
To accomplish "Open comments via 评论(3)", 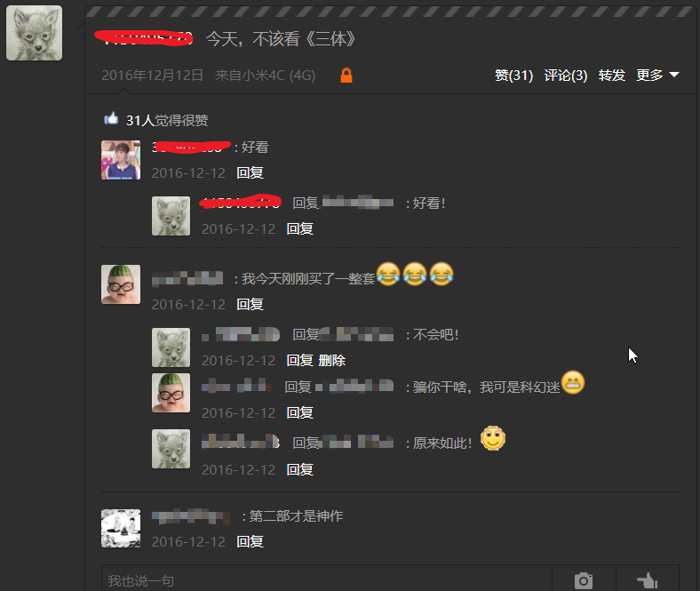I will [x=566, y=75].
